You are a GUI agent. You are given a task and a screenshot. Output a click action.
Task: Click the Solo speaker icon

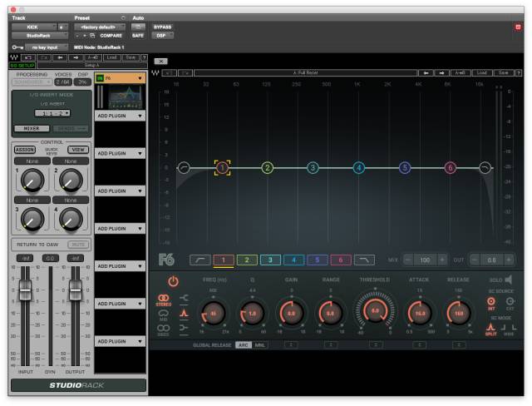pyautogui.click(x=508, y=280)
